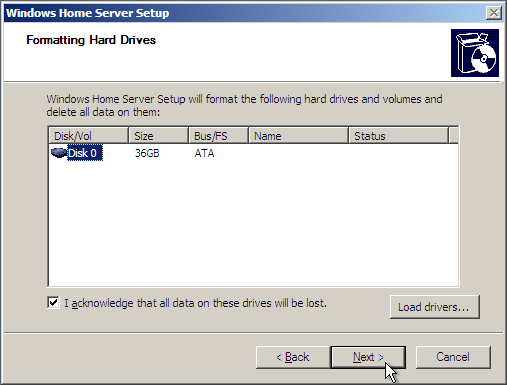The image size is (507, 385).
Task: Click the Status column header
Action: (x=399, y=136)
